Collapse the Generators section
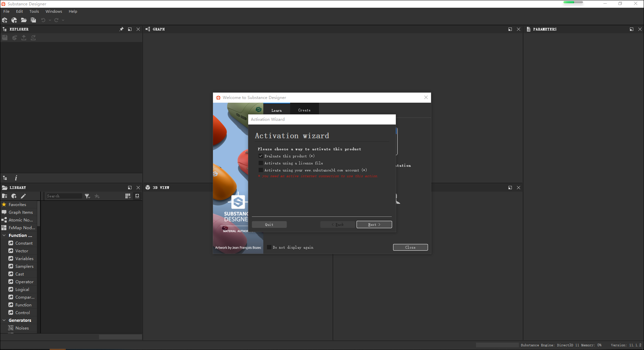 (4, 320)
